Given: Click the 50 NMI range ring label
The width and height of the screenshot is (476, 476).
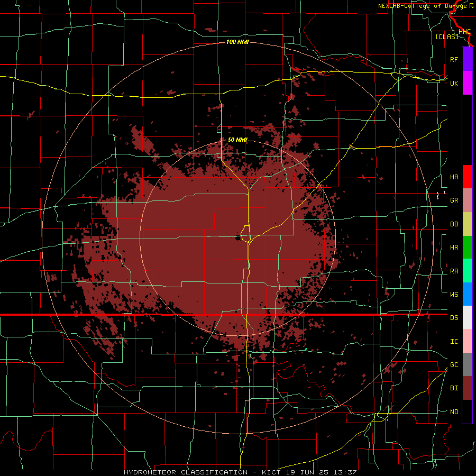Looking at the screenshot, I should pos(237,140).
